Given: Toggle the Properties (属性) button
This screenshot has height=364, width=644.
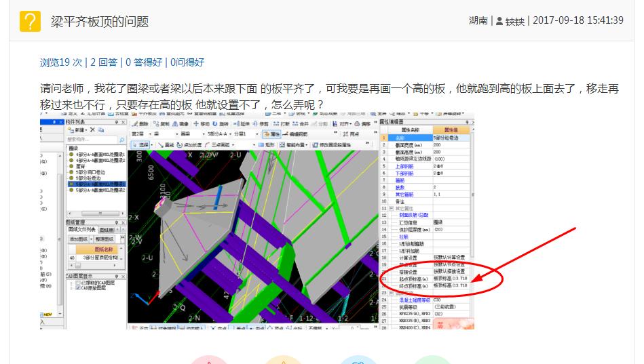Looking at the screenshot, I should click(271, 134).
